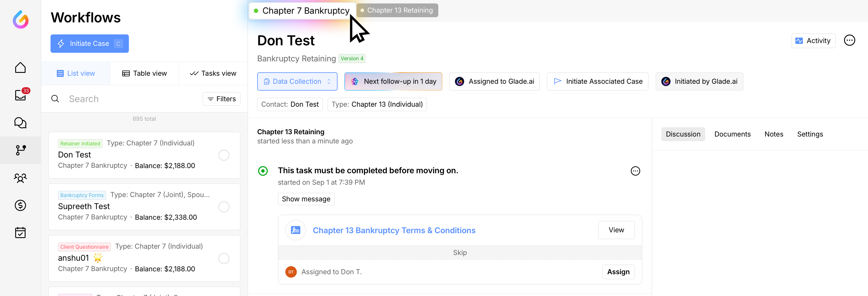Viewport: 868px width, 296px height.
Task: Click the green task status indicator
Action: click(x=263, y=171)
